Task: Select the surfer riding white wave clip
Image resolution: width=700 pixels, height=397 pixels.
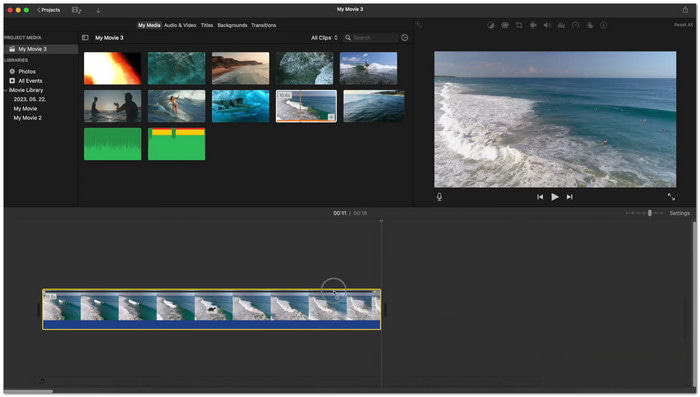Action: pyautogui.click(x=368, y=68)
